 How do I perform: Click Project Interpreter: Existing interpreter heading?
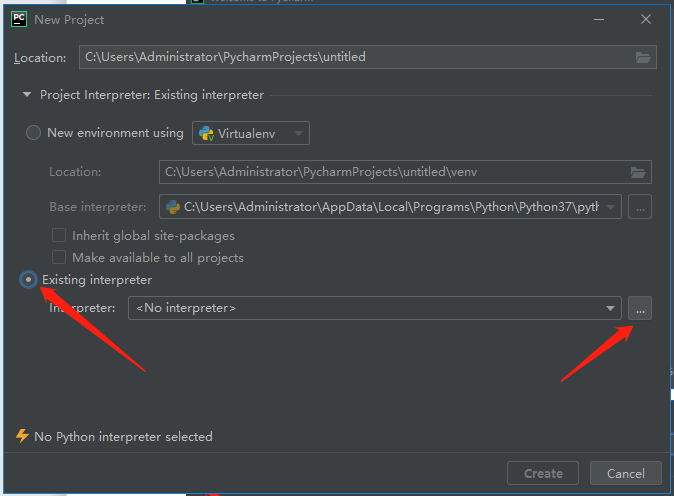(152, 95)
